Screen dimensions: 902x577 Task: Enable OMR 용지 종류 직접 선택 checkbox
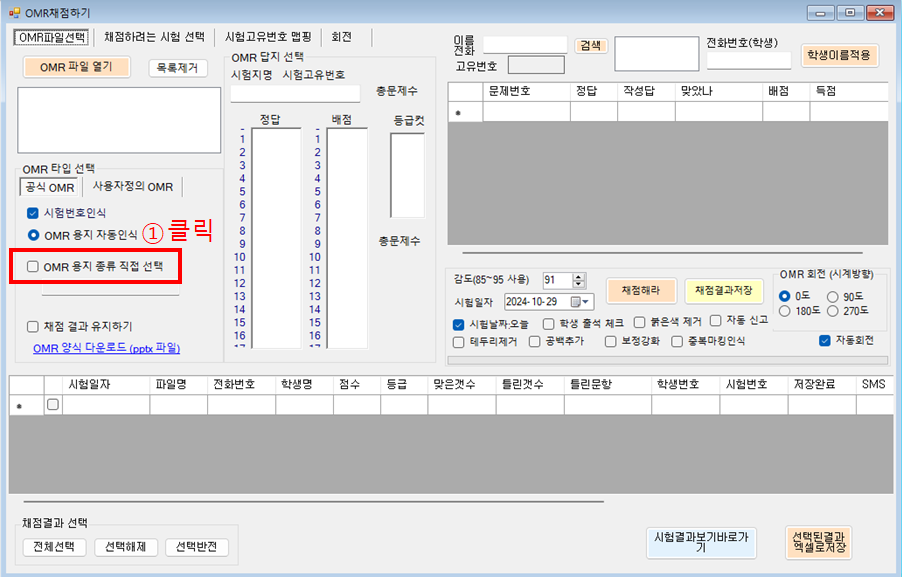[x=33, y=267]
